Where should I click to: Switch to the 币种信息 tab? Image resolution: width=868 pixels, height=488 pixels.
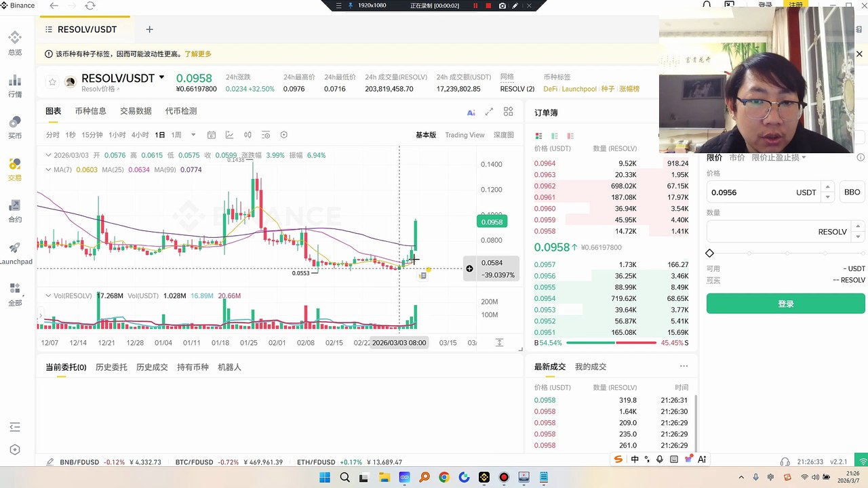[x=90, y=111]
